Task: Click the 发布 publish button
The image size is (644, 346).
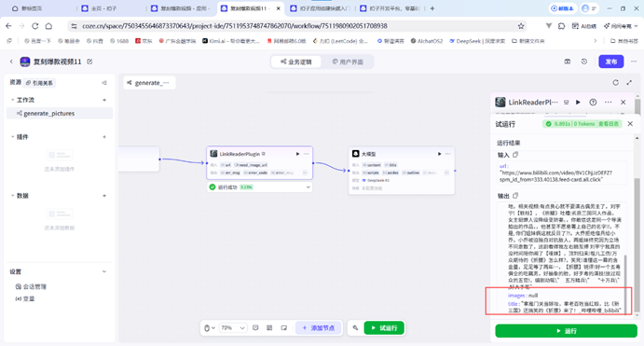Action: [x=610, y=62]
